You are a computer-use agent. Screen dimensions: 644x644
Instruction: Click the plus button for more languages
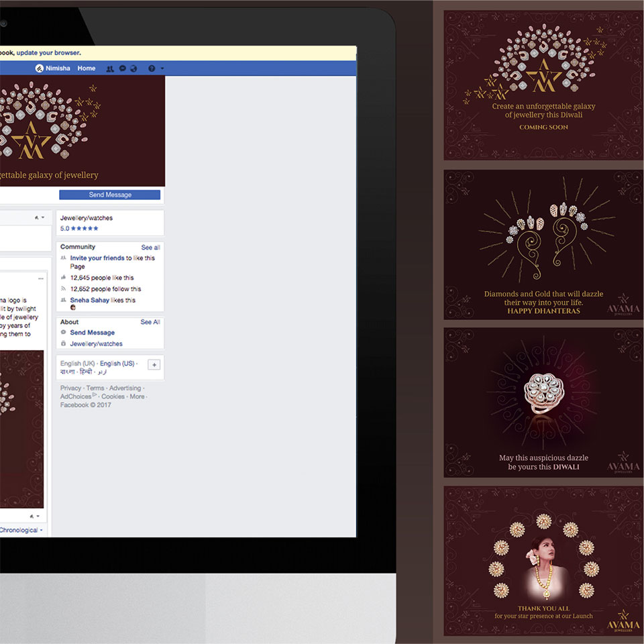tap(154, 364)
